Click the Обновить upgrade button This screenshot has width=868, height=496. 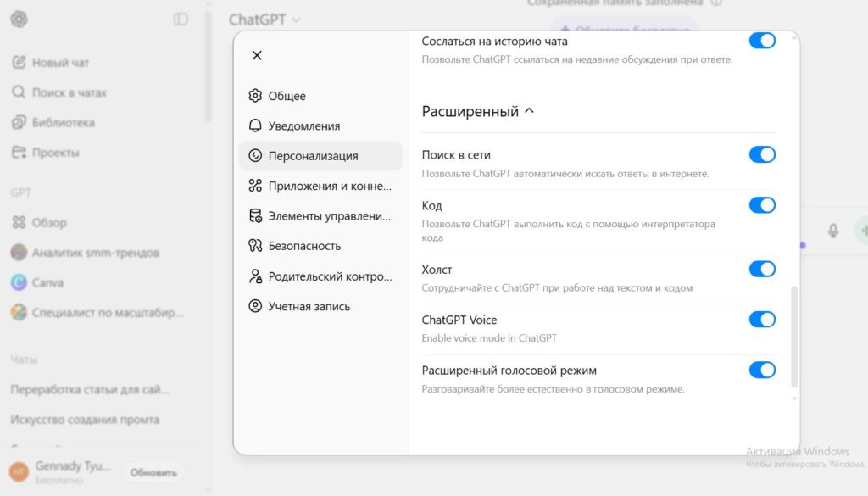point(153,472)
